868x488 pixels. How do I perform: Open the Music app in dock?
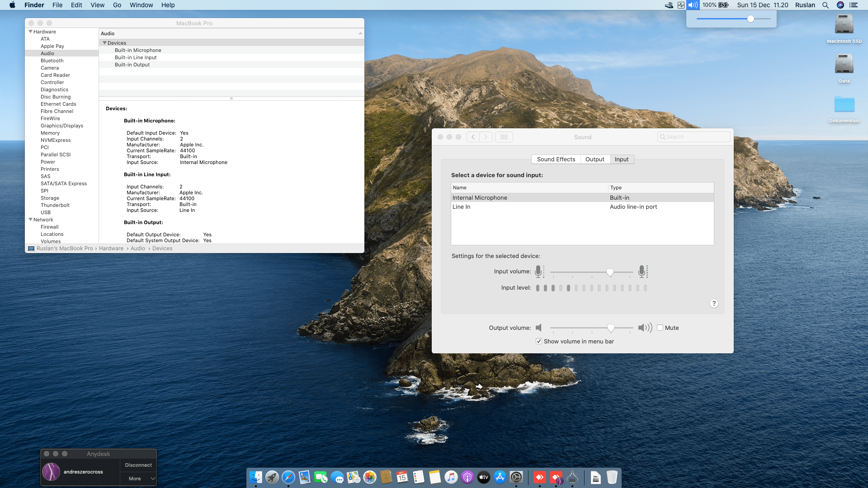451,477
